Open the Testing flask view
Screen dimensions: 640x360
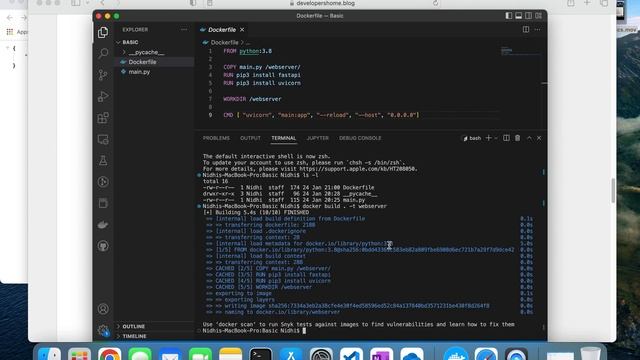103,160
